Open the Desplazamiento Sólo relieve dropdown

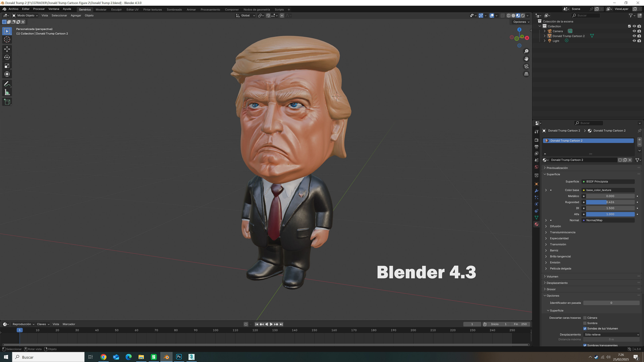(611, 335)
